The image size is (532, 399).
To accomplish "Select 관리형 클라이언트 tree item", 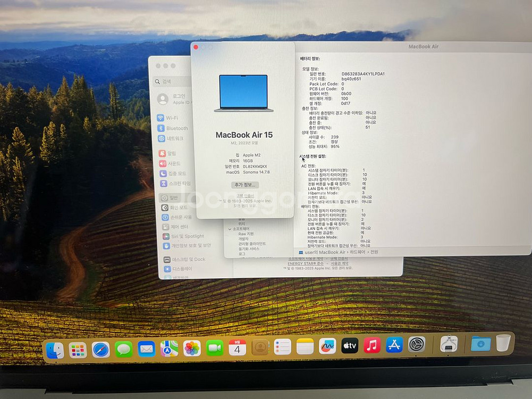I will pos(252,244).
